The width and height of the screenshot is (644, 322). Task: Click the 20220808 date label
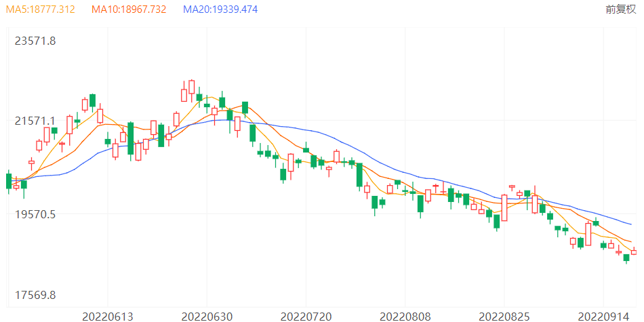405,317
